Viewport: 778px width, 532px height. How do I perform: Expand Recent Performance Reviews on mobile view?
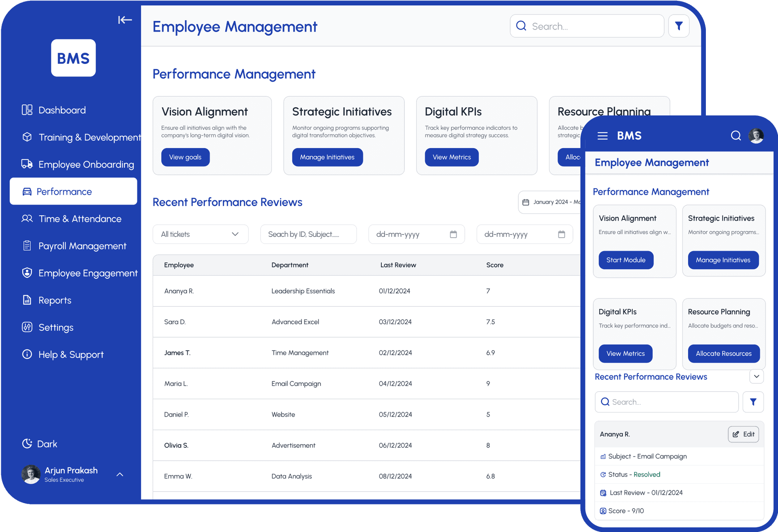pos(756,377)
